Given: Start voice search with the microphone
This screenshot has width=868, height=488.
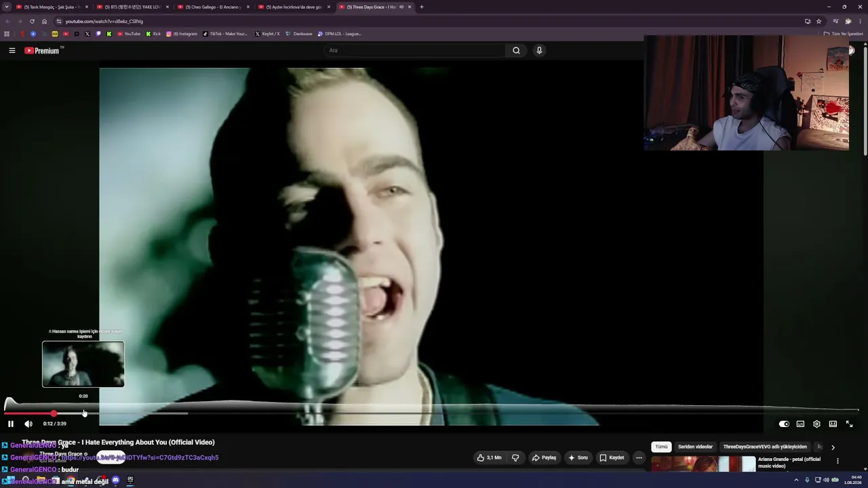Looking at the screenshot, I should tap(539, 50).
